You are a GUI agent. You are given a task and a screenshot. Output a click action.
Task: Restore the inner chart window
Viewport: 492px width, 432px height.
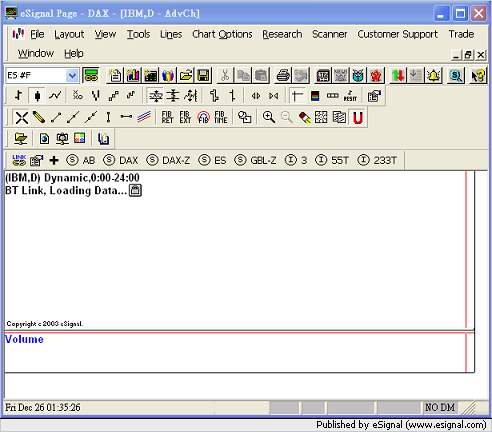tap(468, 55)
